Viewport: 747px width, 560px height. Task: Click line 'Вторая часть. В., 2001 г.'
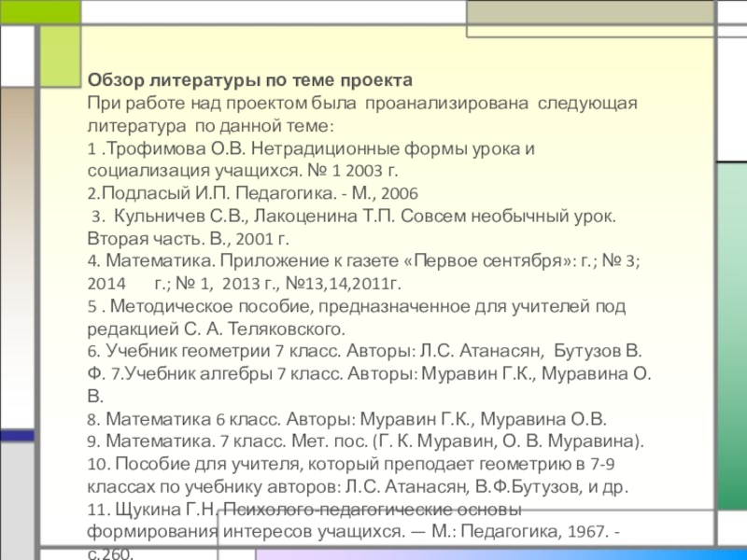(189, 239)
